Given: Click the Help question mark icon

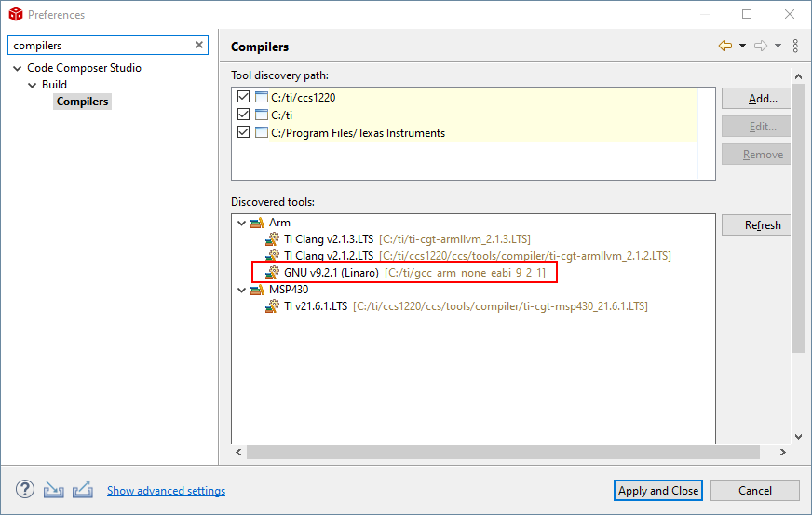Looking at the screenshot, I should [x=25, y=490].
